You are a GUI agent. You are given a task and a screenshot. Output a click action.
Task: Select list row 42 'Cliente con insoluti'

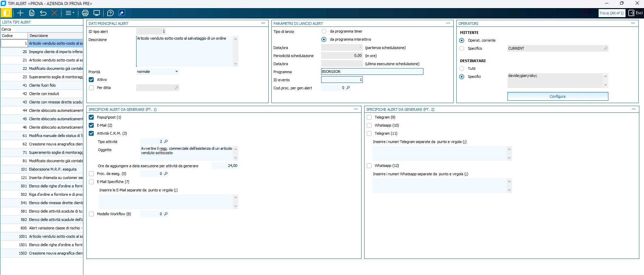[42, 94]
